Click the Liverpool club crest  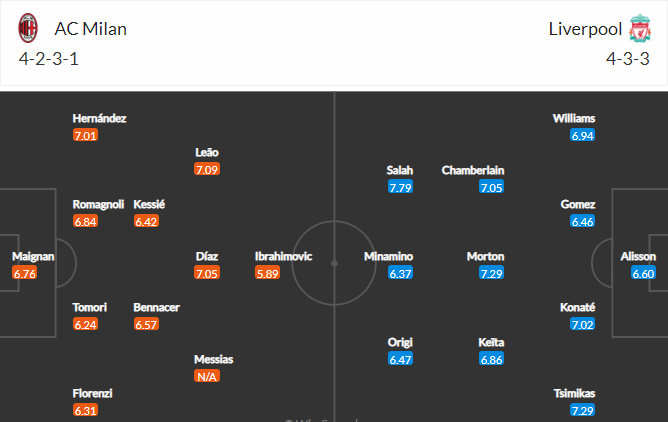click(x=640, y=28)
